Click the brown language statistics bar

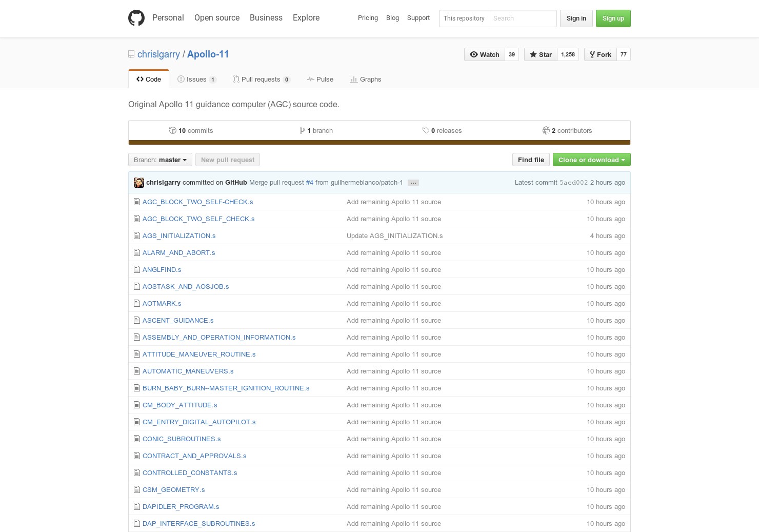click(379, 143)
